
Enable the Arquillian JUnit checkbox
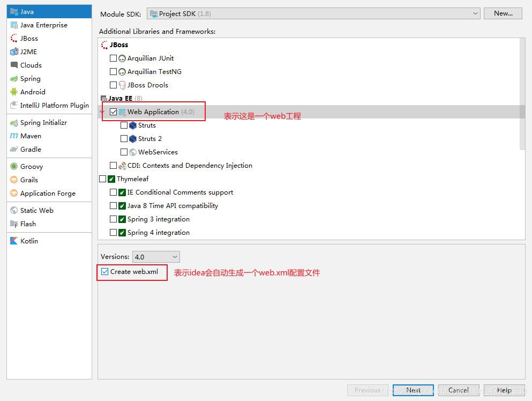coord(114,58)
